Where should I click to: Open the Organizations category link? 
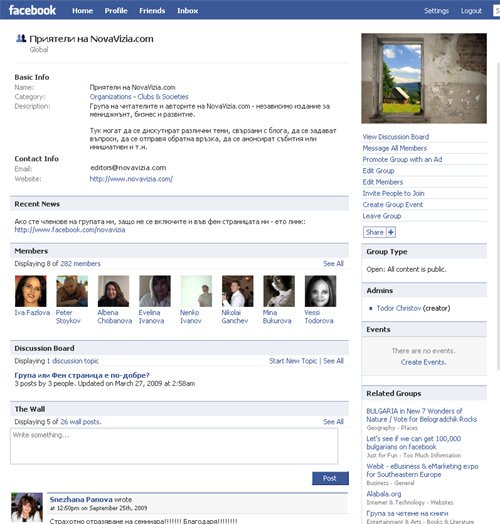(x=110, y=97)
